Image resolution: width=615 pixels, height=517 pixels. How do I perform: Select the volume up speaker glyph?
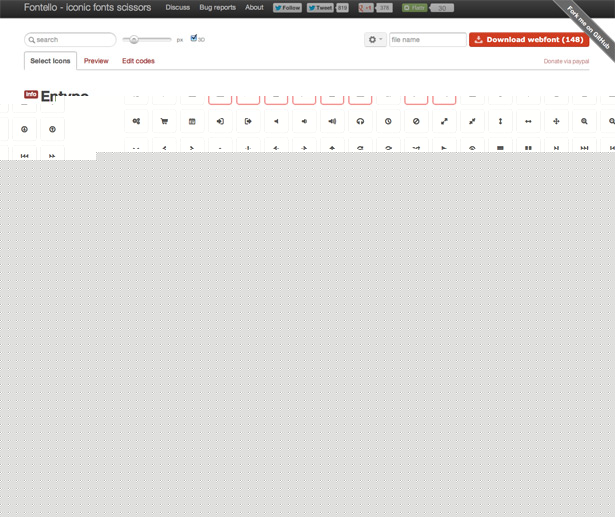(332, 121)
